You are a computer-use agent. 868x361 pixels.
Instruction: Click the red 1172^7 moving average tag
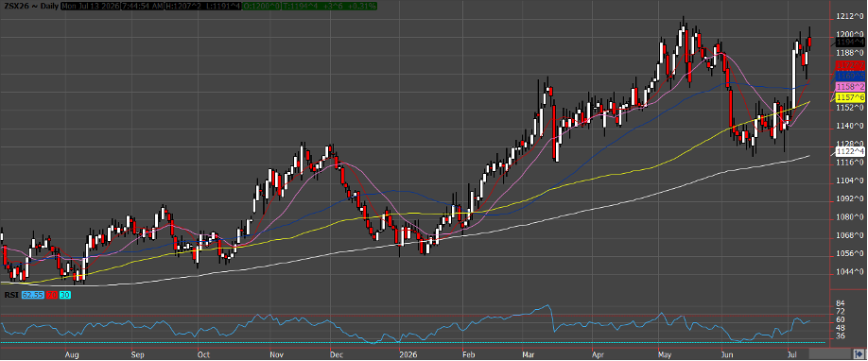[x=850, y=66]
